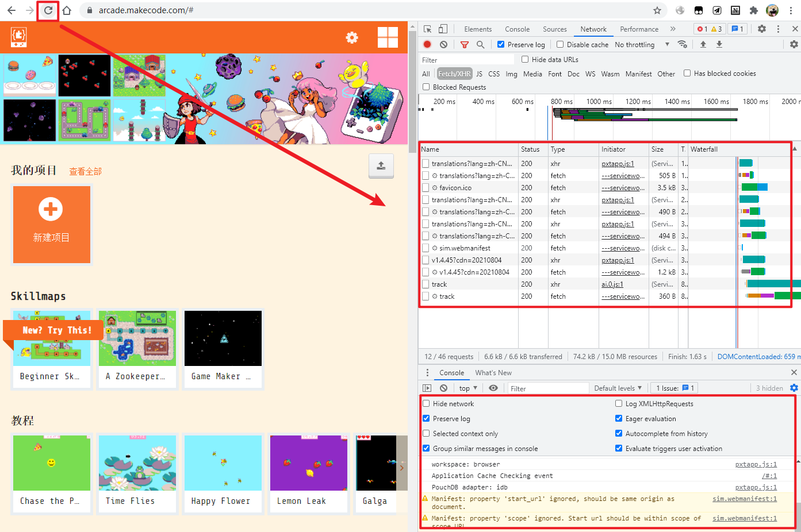This screenshot has width=801, height=532.
Task: Open network search magnifier icon
Action: click(x=480, y=44)
